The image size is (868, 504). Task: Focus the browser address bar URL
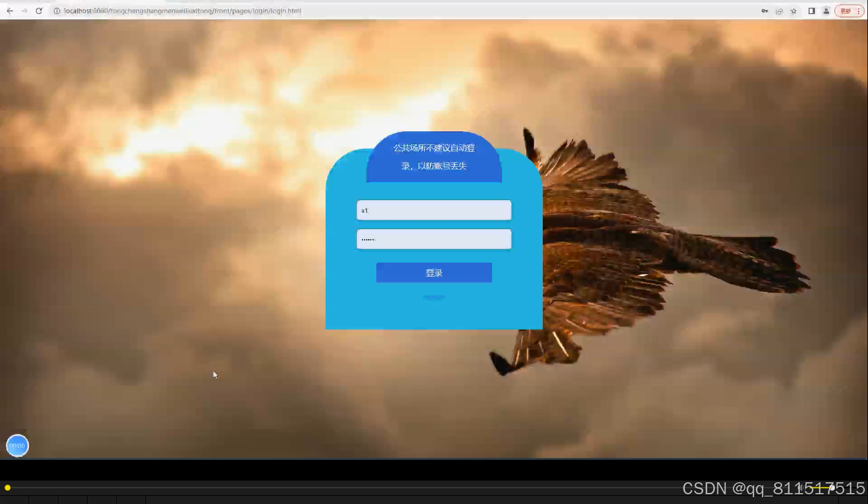click(x=183, y=11)
